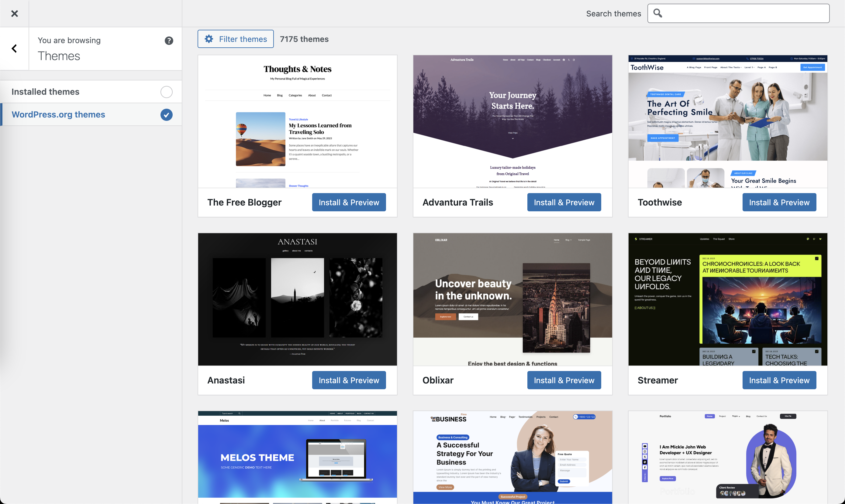Viewport: 845px width, 504px height.
Task: Switch to the Installed themes section
Action: click(x=46, y=92)
